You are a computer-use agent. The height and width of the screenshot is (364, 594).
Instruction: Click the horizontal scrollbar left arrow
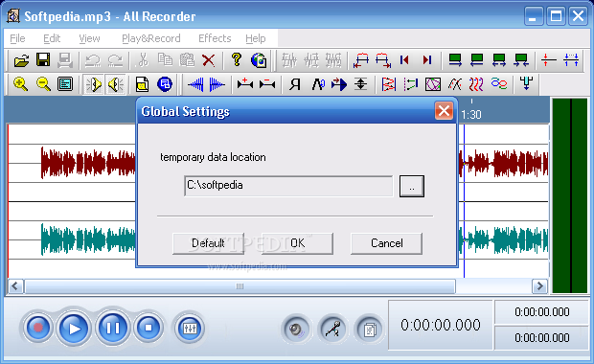[15, 286]
